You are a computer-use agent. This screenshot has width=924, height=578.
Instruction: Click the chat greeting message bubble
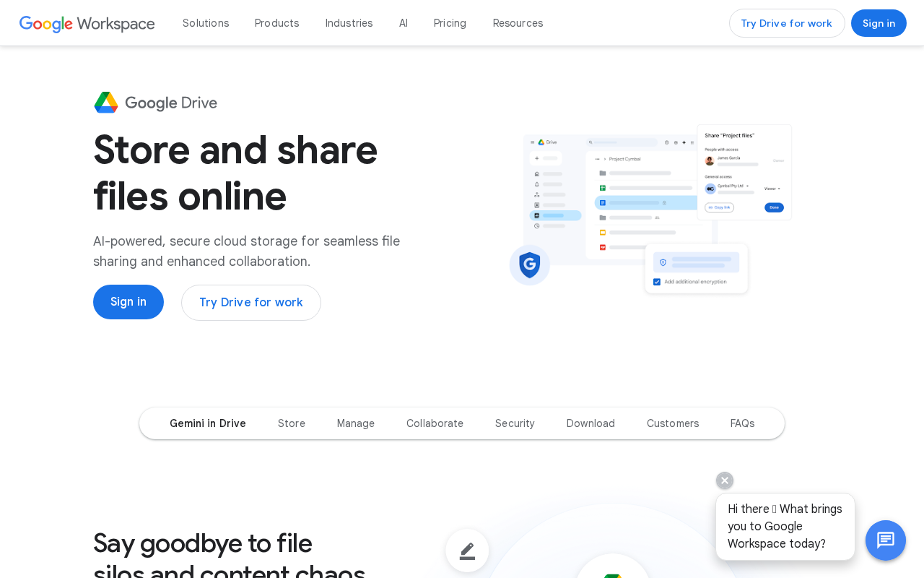coord(785,527)
